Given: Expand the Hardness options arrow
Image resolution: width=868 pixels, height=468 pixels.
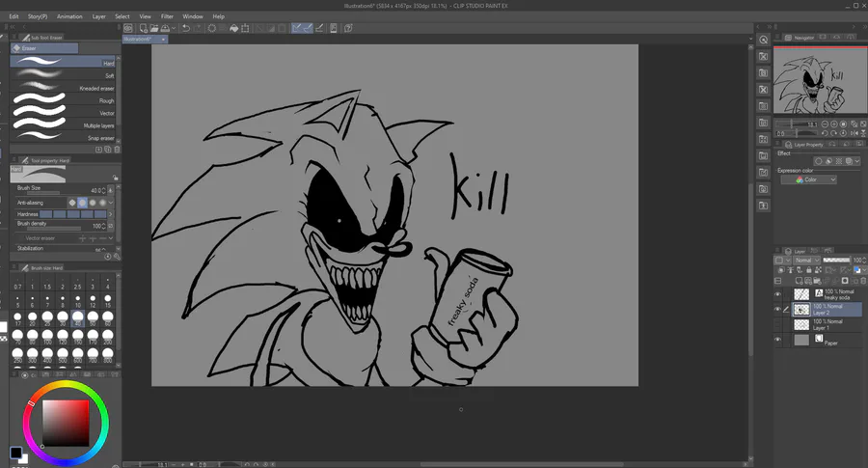Looking at the screenshot, I should pyautogui.click(x=111, y=214).
